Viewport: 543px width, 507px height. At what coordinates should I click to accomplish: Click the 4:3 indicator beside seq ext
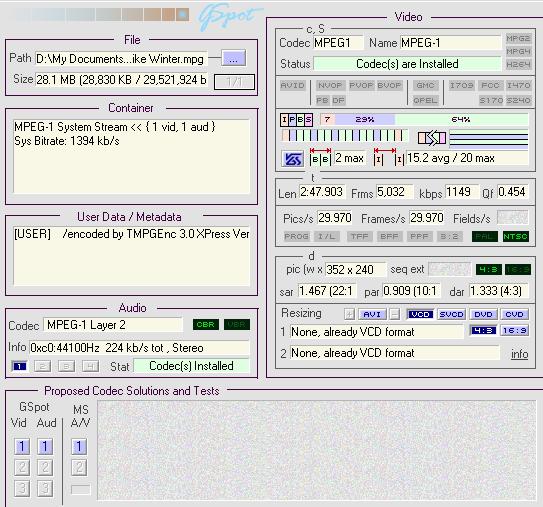point(489,269)
